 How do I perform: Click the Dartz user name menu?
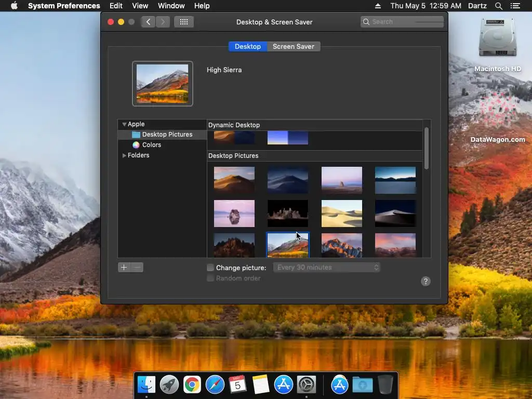(x=477, y=6)
